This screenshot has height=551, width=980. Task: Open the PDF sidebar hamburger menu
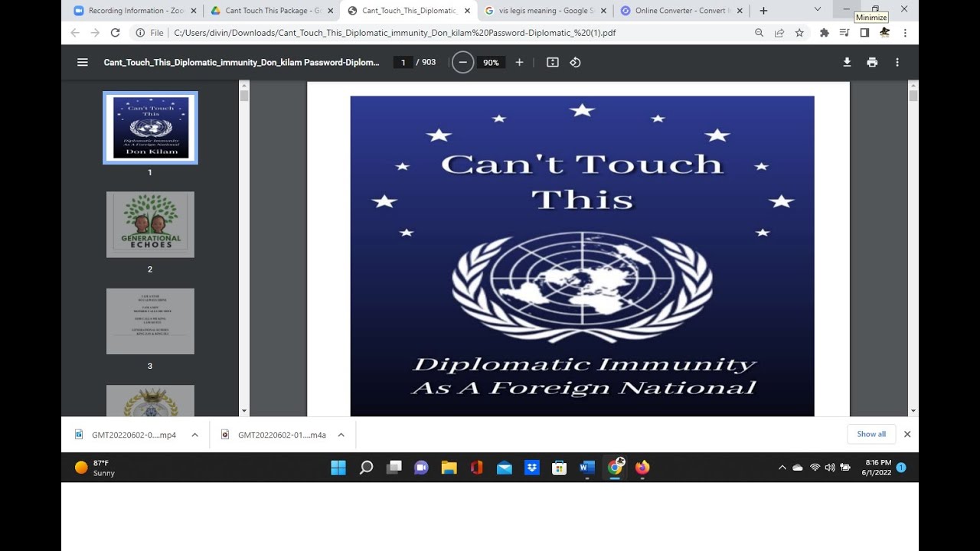(x=83, y=63)
